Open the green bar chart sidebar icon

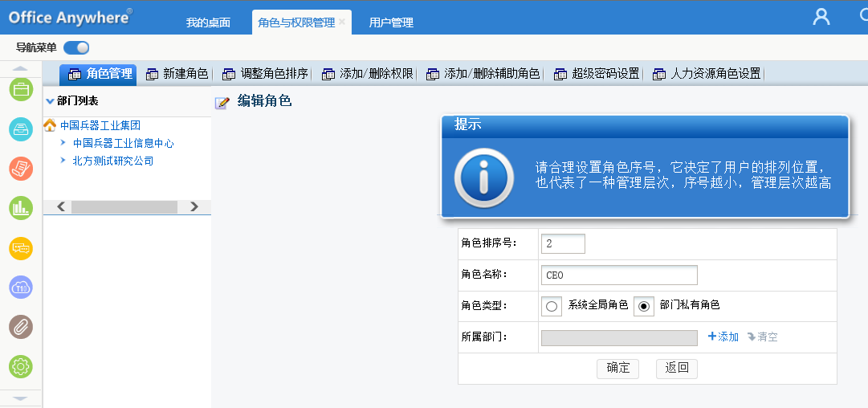21,209
